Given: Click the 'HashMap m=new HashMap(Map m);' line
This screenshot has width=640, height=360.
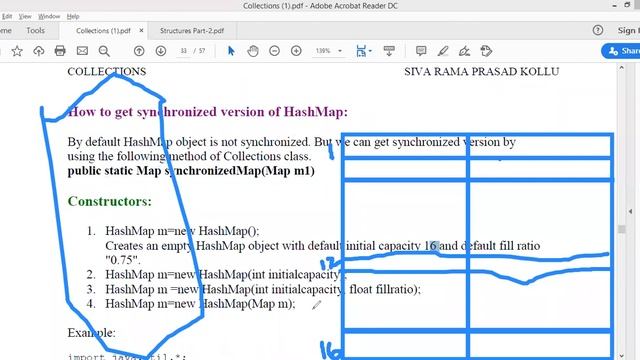Looking at the screenshot, I should [x=200, y=304].
